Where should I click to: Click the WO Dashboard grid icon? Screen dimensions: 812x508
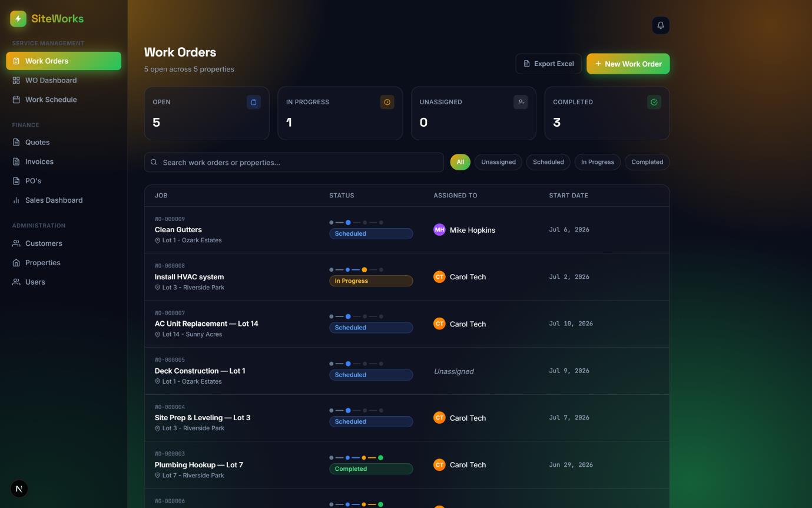pyautogui.click(x=16, y=80)
